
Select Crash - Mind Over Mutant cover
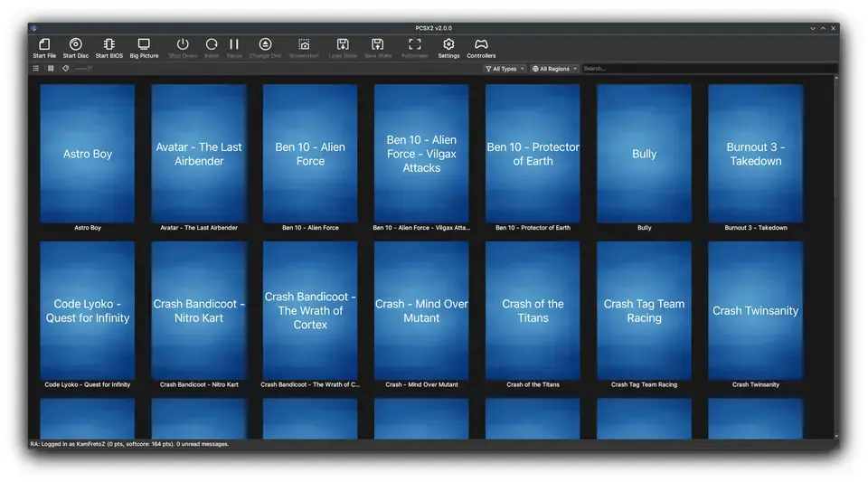(x=421, y=310)
